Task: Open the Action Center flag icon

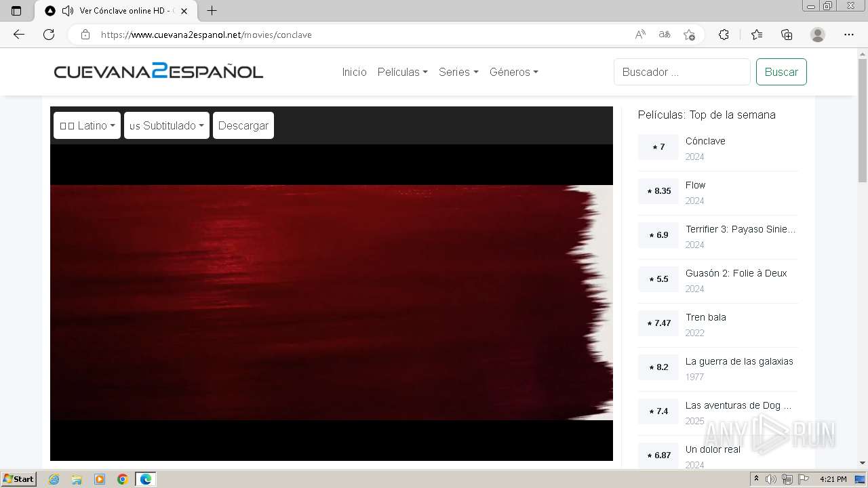Action: point(804,479)
